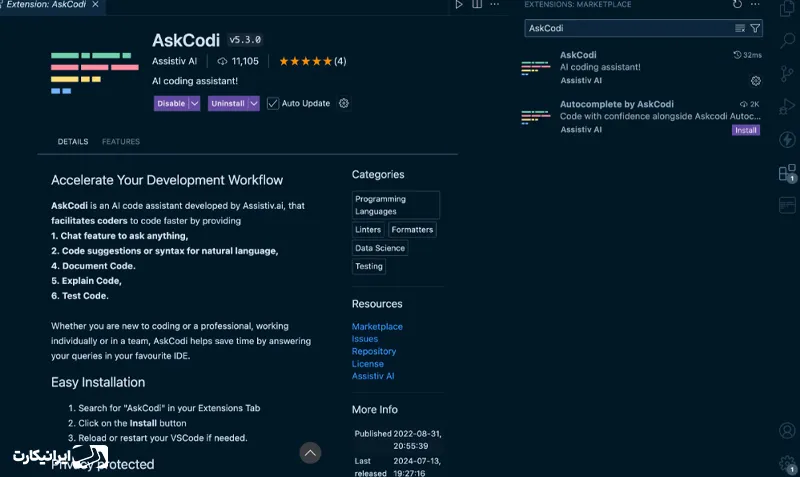Refresh the Extensions Marketplace list

pos(737,5)
